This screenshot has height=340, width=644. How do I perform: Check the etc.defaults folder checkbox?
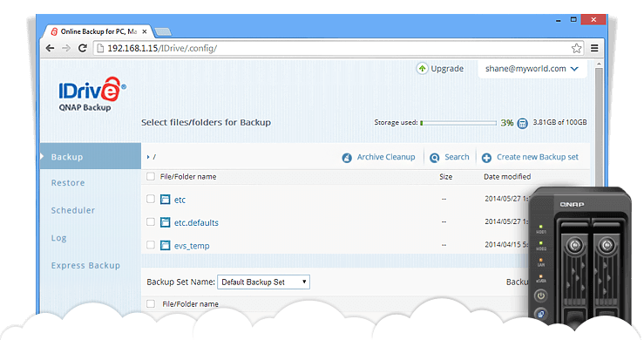pos(151,222)
